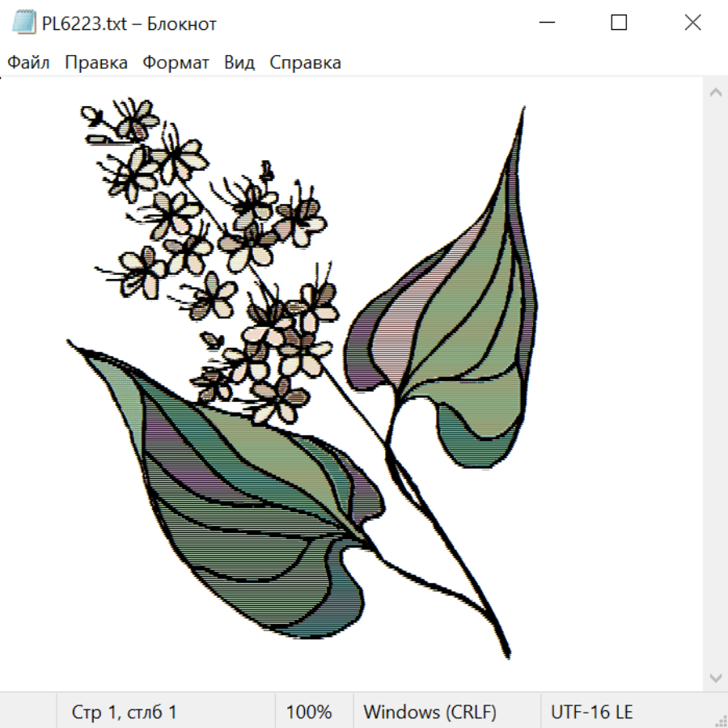Open the Вид menu
Image resolution: width=728 pixels, height=728 pixels.
point(239,62)
